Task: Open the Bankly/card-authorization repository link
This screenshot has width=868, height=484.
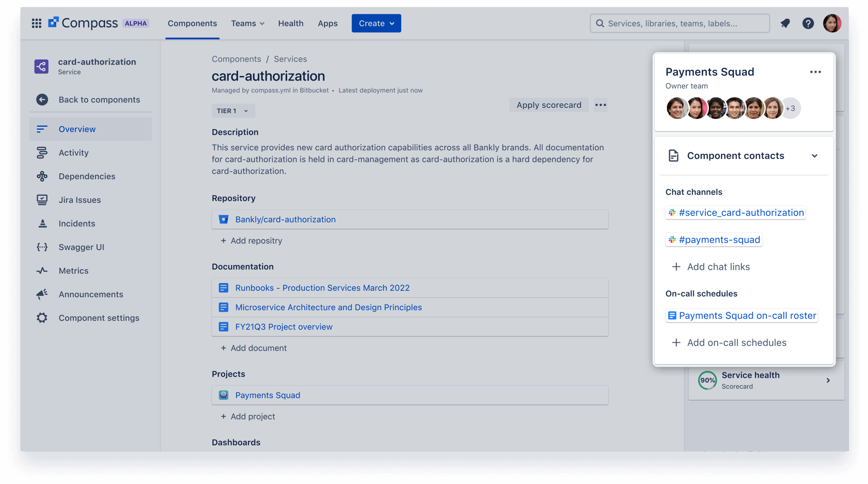Action: coord(285,219)
